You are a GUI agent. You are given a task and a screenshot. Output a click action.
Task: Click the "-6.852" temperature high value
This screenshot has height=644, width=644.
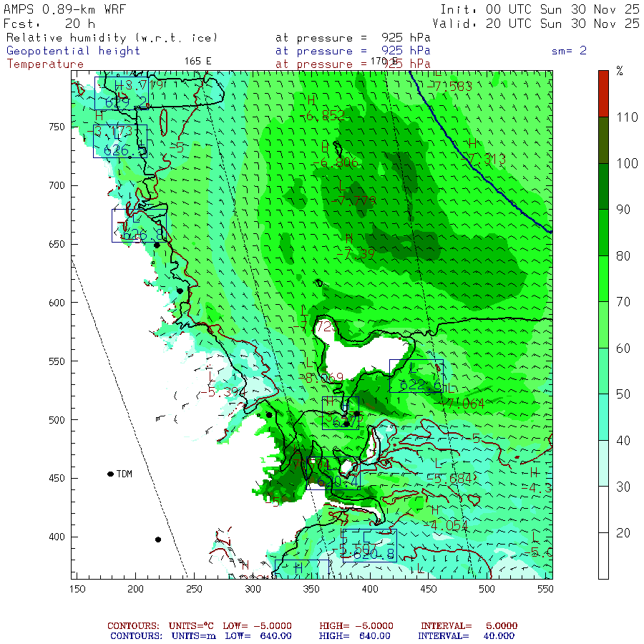click(x=323, y=116)
